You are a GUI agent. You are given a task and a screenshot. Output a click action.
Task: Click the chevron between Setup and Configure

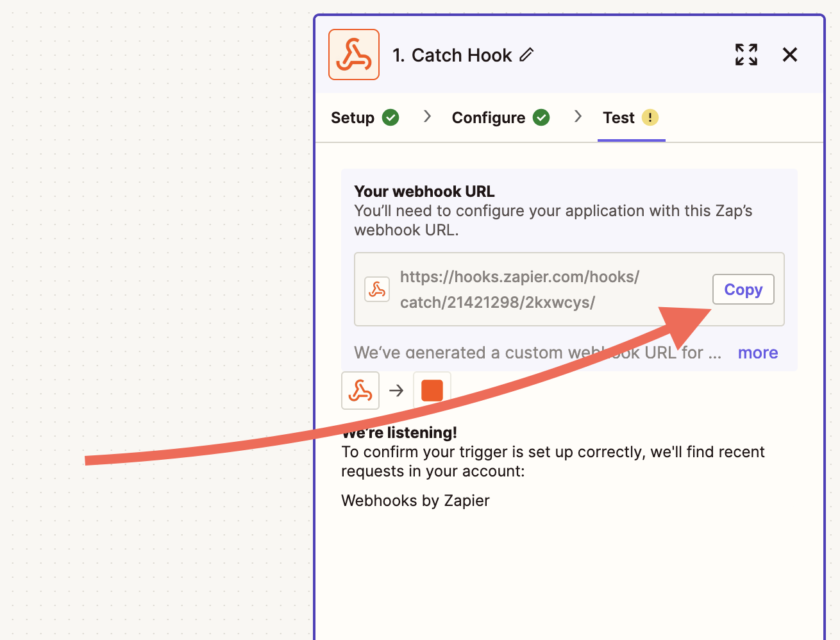click(427, 117)
